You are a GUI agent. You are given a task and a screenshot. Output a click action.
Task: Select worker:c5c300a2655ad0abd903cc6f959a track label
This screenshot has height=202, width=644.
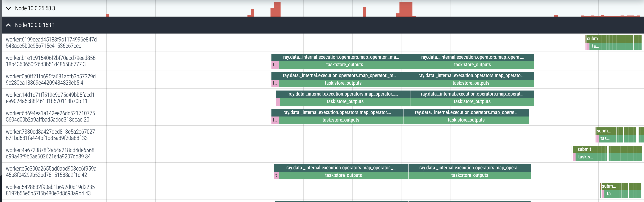[x=51, y=172]
